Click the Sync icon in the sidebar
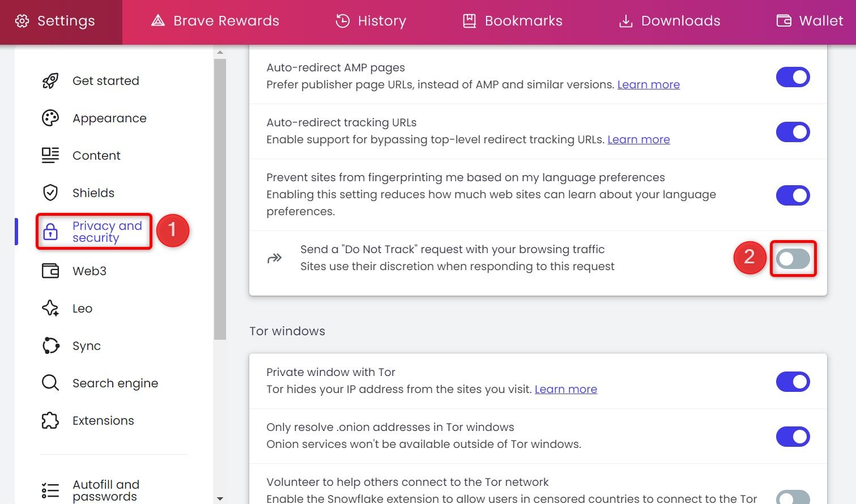 50,345
